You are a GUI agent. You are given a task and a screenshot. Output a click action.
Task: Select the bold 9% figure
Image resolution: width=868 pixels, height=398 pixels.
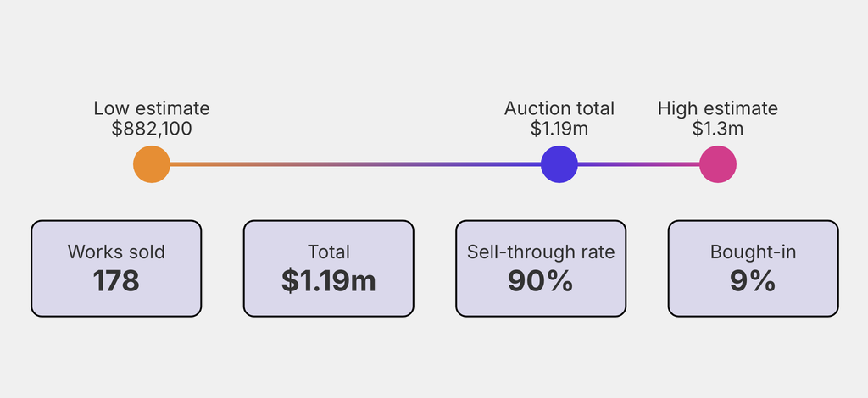pos(753,281)
